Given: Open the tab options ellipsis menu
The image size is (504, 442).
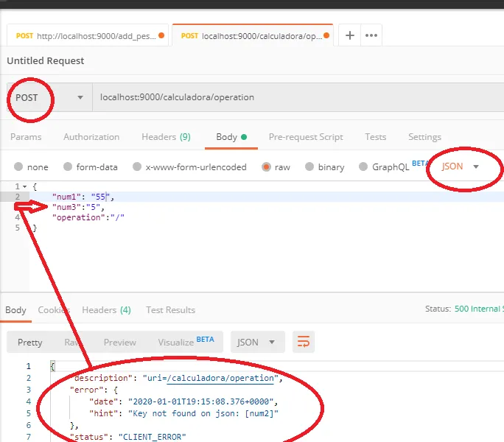Looking at the screenshot, I should coord(371,35).
